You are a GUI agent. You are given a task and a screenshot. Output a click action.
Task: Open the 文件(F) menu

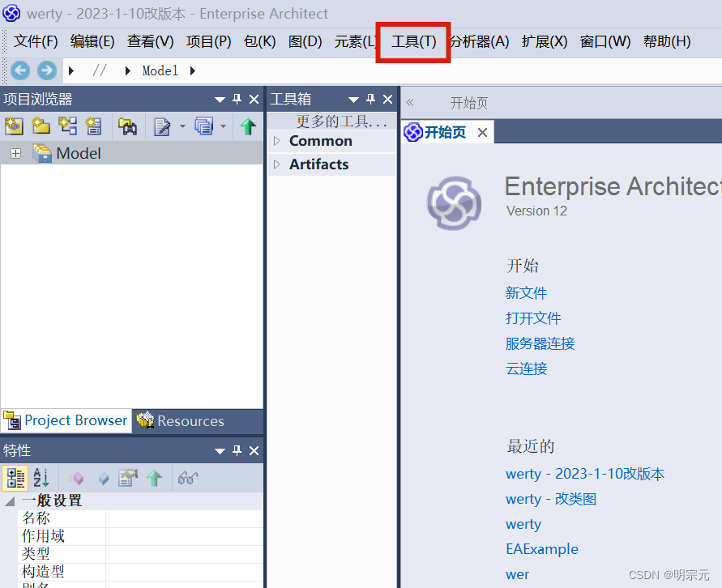[36, 41]
